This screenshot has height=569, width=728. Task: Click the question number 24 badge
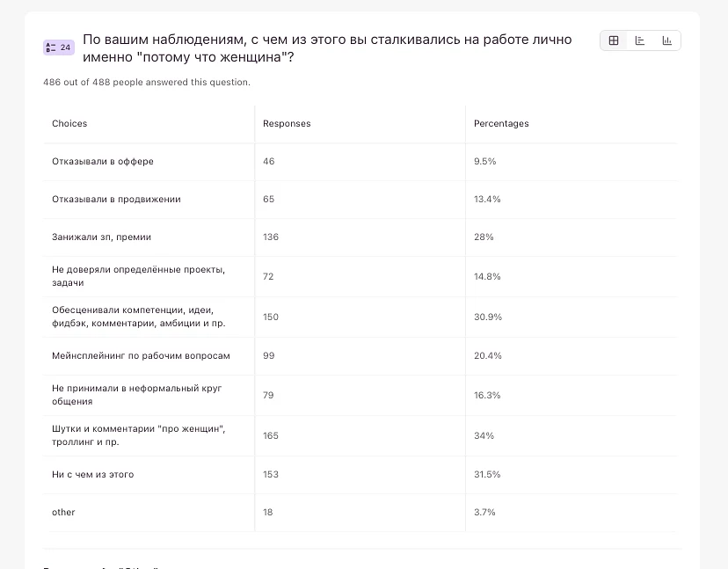(59, 47)
